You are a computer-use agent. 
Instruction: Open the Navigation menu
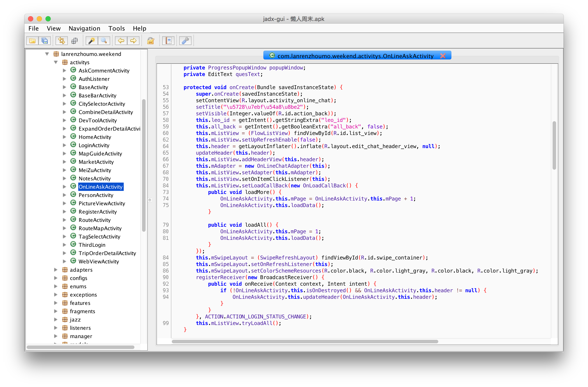84,28
